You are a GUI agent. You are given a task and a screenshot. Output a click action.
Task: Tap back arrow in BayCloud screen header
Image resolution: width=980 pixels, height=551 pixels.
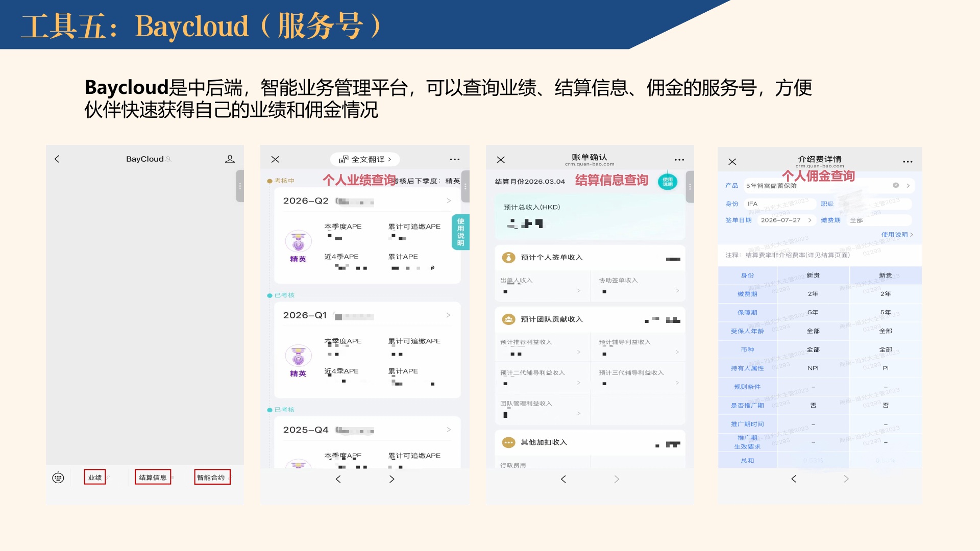point(57,159)
